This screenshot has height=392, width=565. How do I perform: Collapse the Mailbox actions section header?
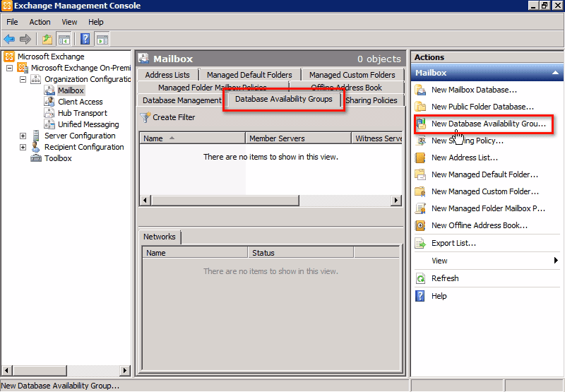pos(556,73)
